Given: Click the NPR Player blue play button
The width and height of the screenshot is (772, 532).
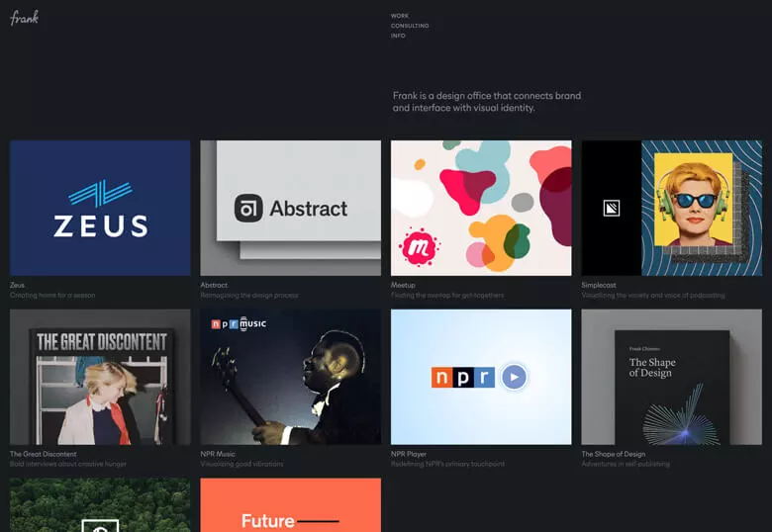Looking at the screenshot, I should 514,377.
